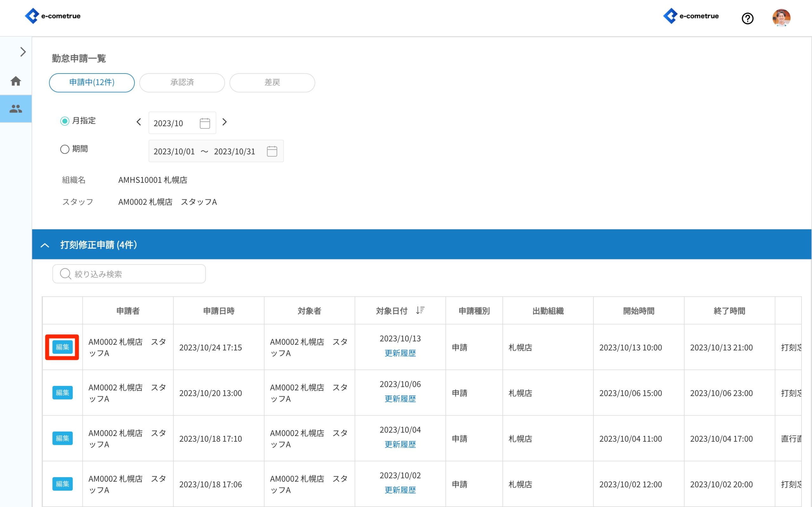Image resolution: width=812 pixels, height=507 pixels.
Task: Click the home icon in sidebar
Action: (16, 81)
